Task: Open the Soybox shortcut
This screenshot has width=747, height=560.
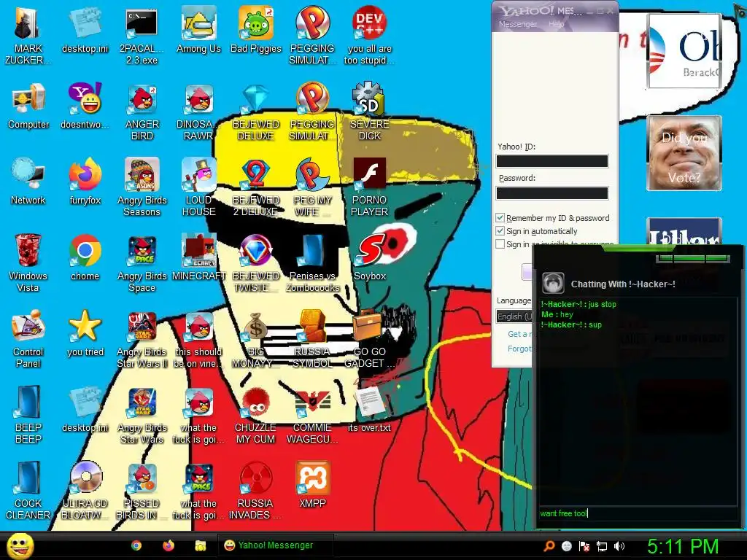Action: pyautogui.click(x=370, y=257)
